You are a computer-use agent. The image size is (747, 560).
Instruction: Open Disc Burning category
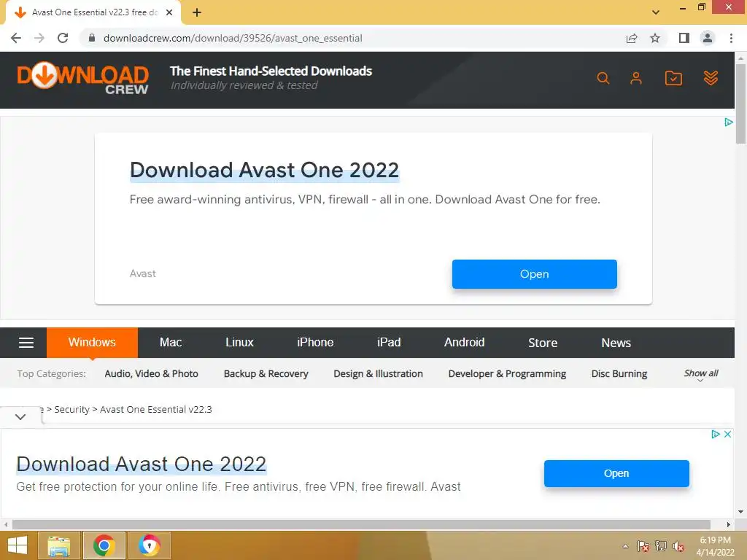(x=619, y=374)
